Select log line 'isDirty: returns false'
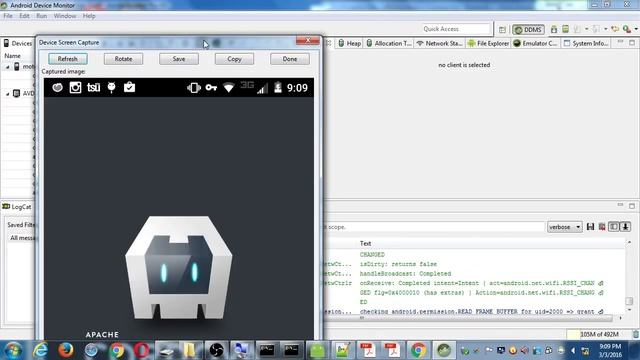Screen dimensions: 640x360 tap(398, 264)
